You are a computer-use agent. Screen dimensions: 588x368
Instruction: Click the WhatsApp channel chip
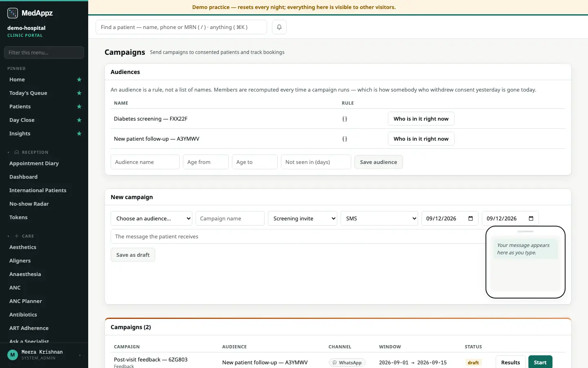click(x=347, y=363)
